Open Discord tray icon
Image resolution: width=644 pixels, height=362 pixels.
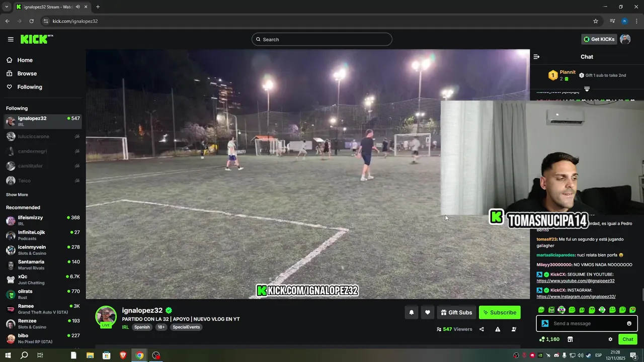pos(556,355)
